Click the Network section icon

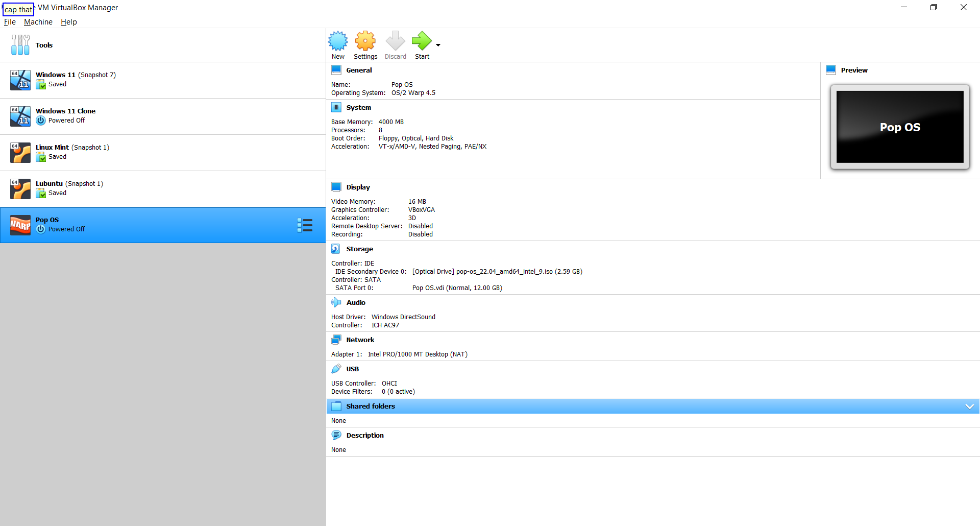336,340
